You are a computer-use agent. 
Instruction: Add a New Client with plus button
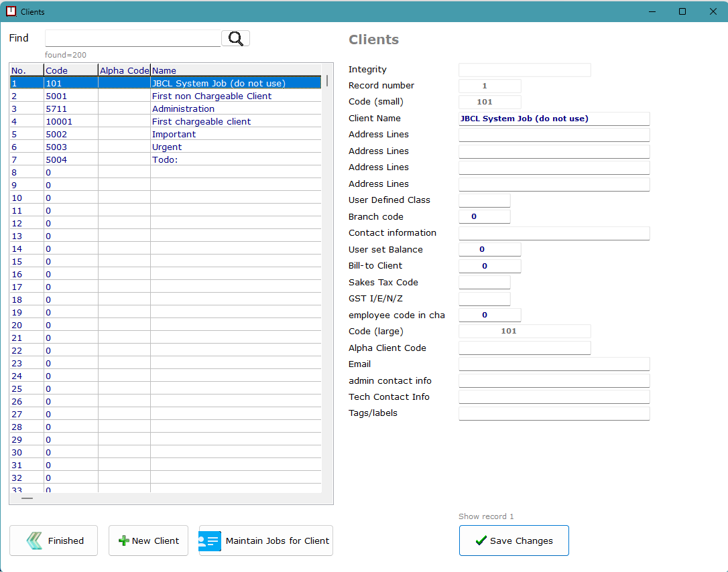(149, 541)
